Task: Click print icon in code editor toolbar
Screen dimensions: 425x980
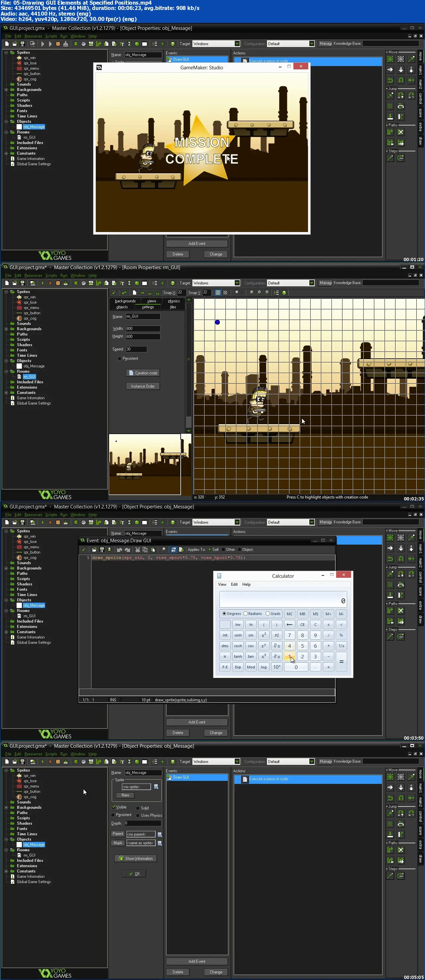Action: (x=109, y=549)
